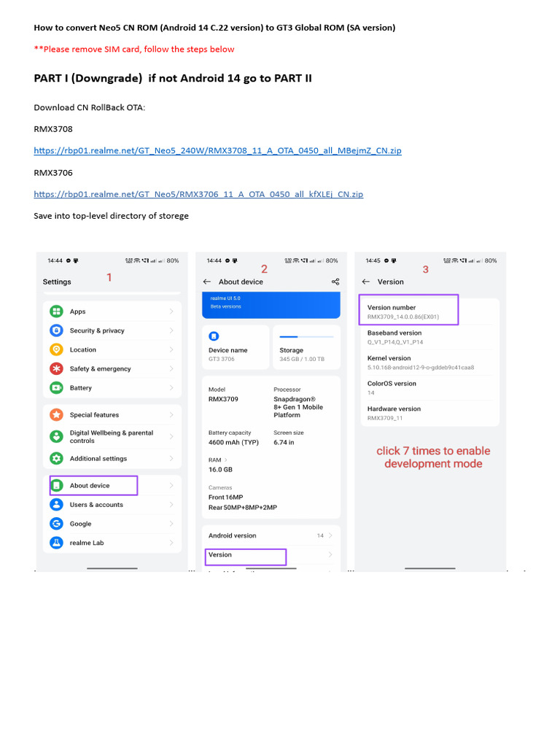Viewport: 560px width, 747px height.
Task: Tap the ColorOS version 14 entry
Action: pyautogui.click(x=430, y=388)
